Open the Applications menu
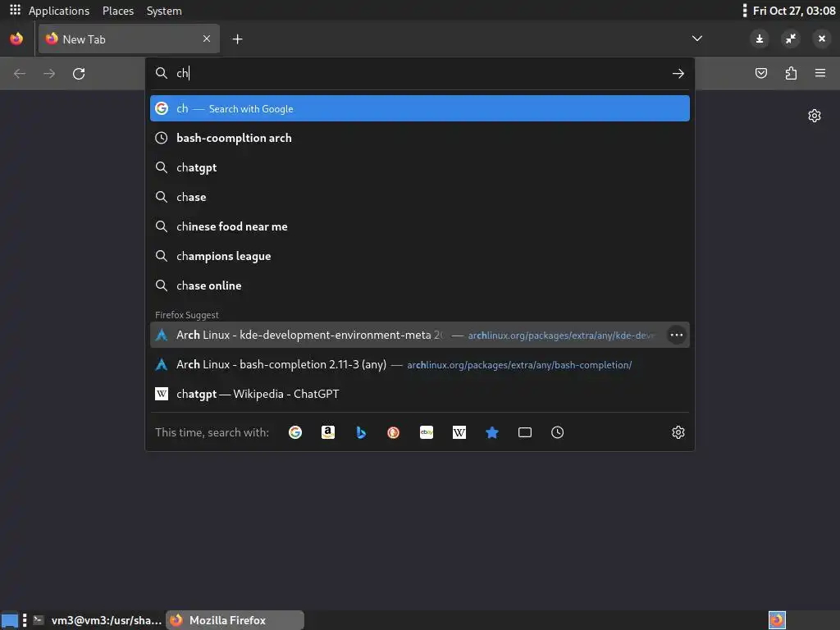The image size is (840, 630). pyautogui.click(x=59, y=11)
